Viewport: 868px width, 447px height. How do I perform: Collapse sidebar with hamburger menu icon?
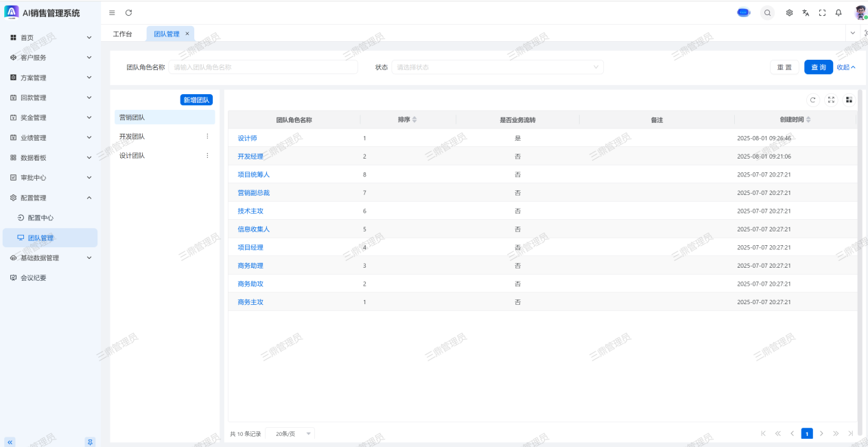112,13
